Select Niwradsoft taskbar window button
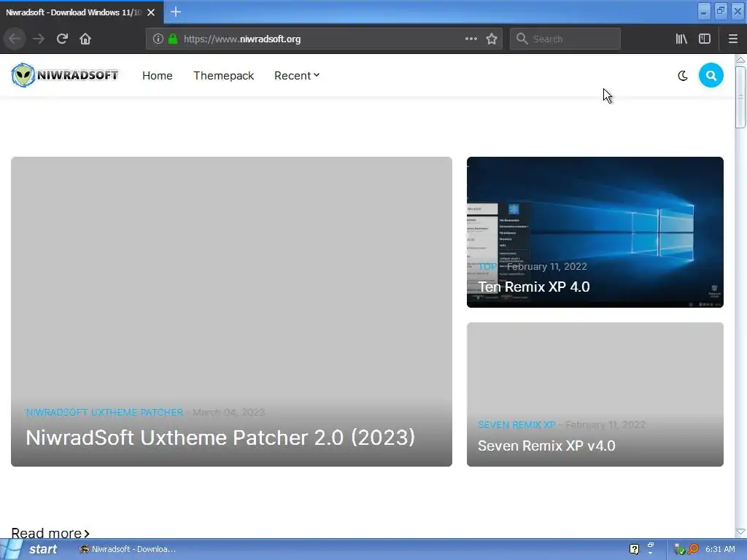 pyautogui.click(x=127, y=549)
